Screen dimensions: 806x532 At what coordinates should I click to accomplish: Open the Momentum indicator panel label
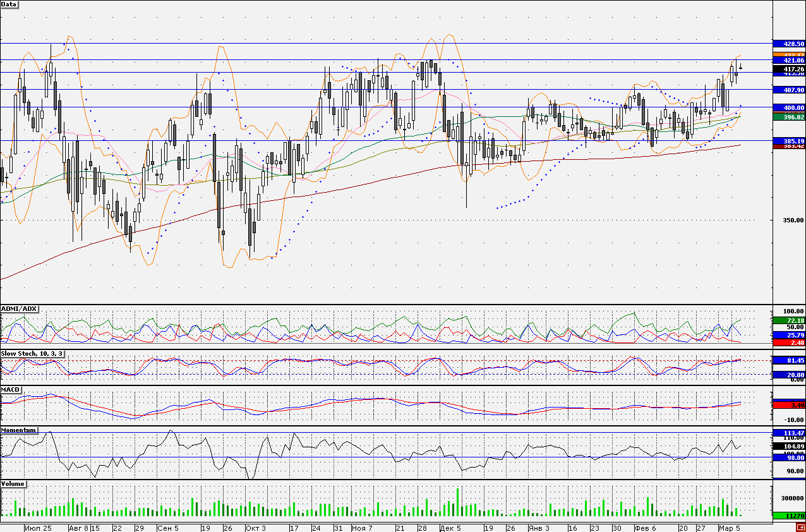18,430
